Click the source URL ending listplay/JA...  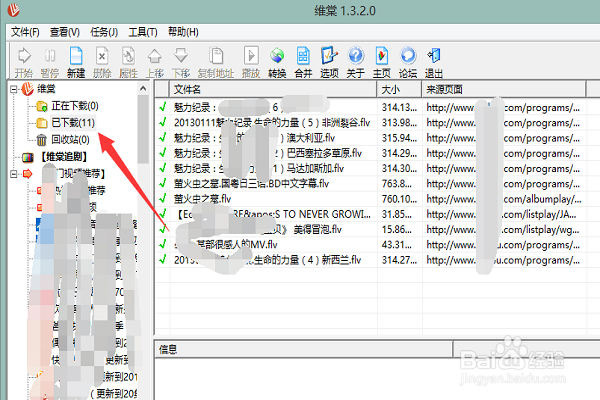(x=501, y=214)
